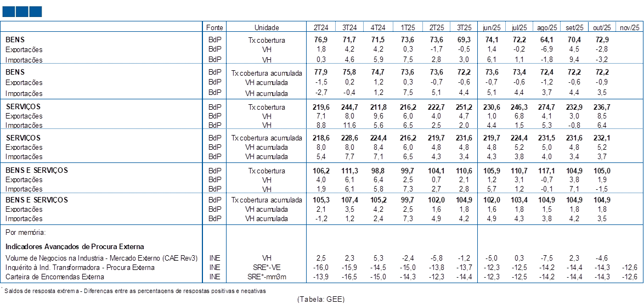
Task: Select the nov/25 column header
Action: (629, 27)
